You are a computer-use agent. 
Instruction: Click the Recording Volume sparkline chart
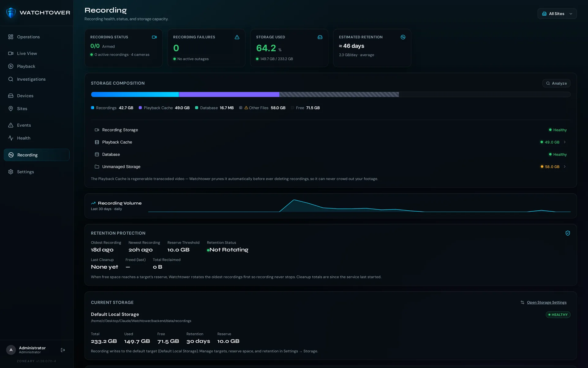(x=359, y=206)
